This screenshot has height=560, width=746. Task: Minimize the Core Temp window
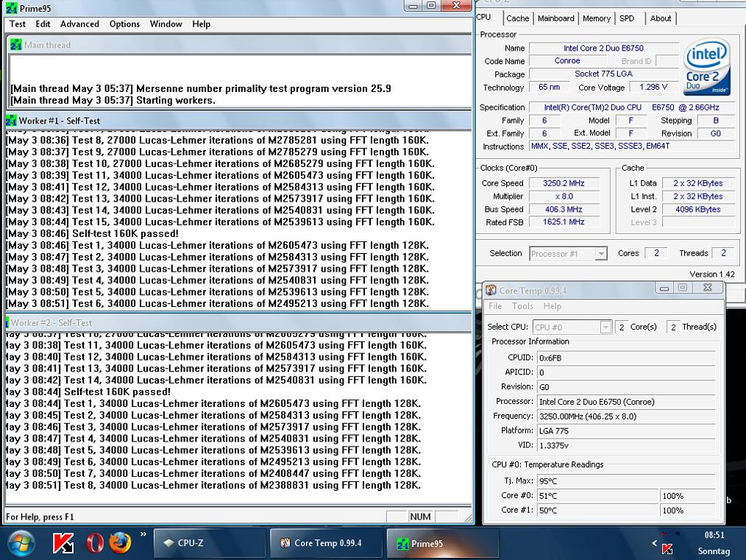(x=664, y=288)
